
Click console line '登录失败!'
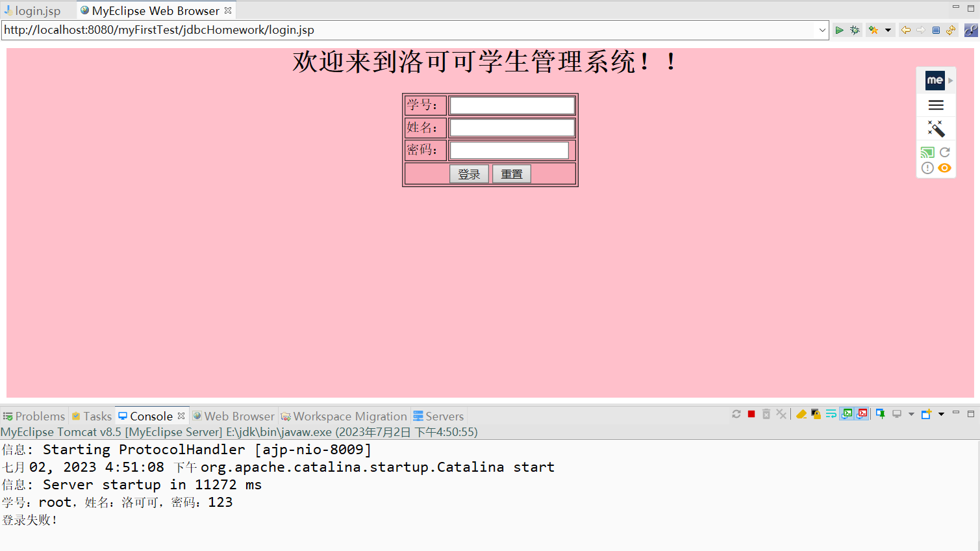coord(30,520)
